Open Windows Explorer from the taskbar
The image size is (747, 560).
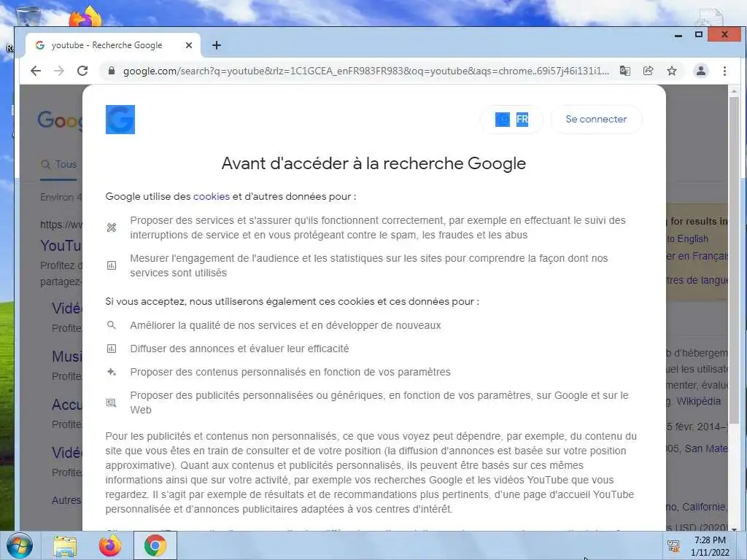click(x=65, y=546)
